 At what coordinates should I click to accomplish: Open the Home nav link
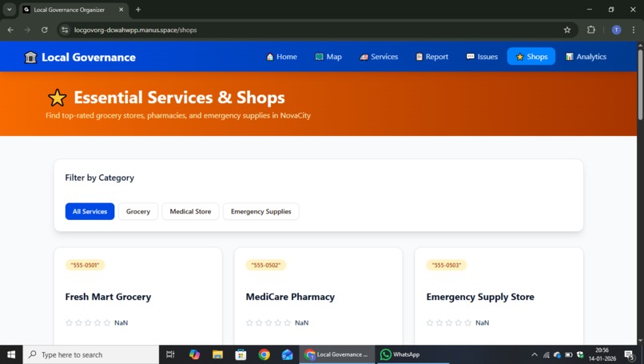click(281, 57)
